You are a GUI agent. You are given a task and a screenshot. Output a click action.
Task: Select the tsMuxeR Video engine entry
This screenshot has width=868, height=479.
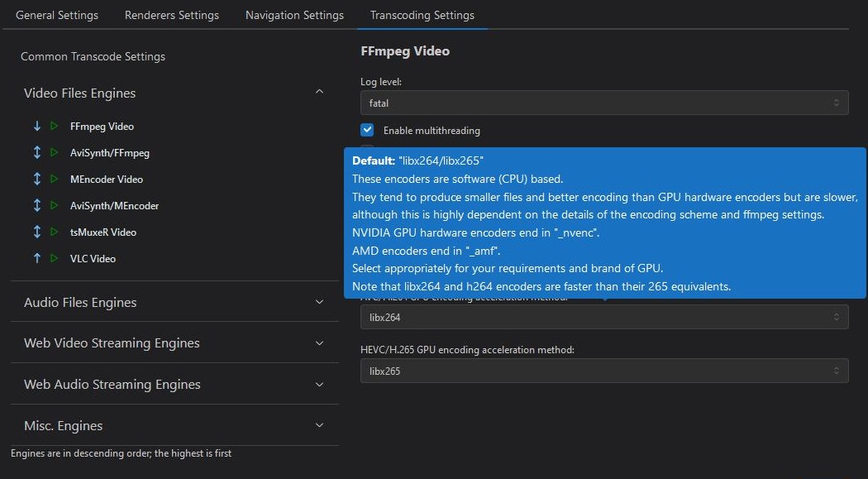103,232
